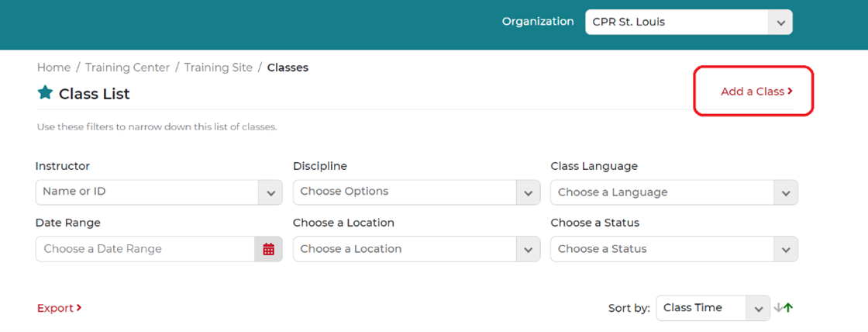868x332 pixels.
Task: Sort ascending with the green up arrow
Action: click(x=788, y=308)
